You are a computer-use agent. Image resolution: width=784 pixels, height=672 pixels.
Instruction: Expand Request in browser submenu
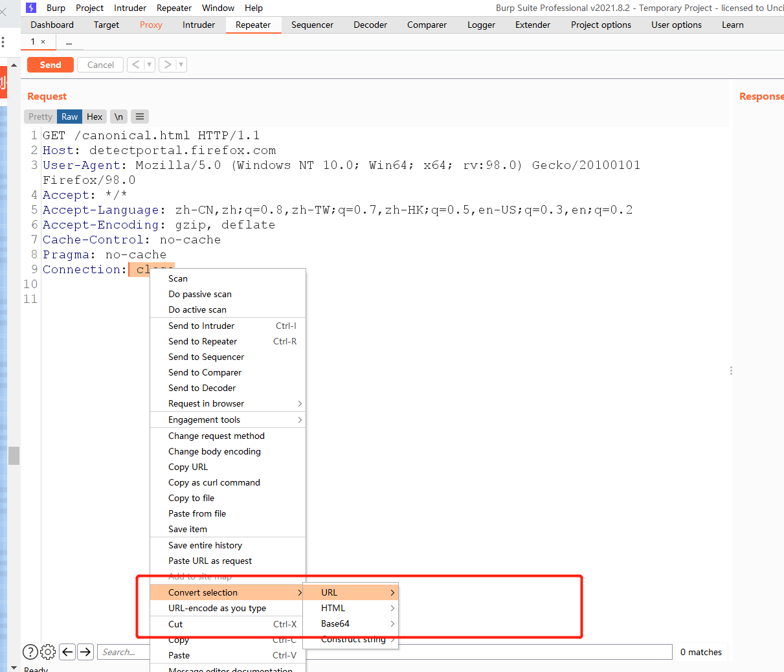(228, 403)
